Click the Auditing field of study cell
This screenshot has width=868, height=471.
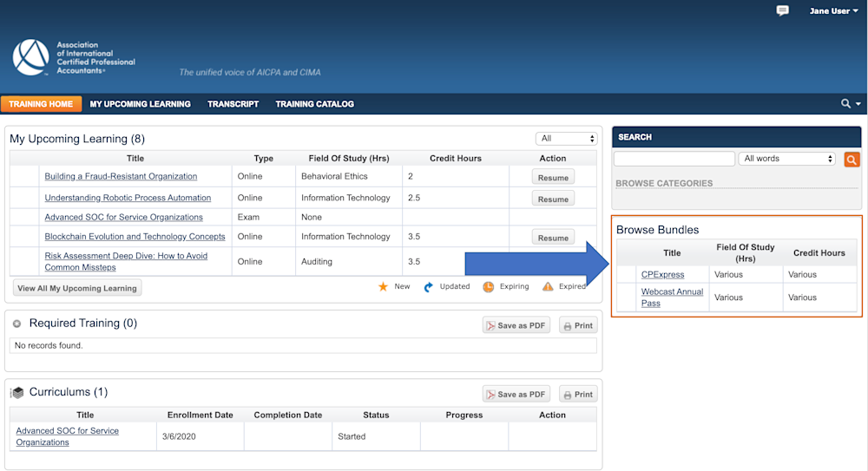click(317, 261)
